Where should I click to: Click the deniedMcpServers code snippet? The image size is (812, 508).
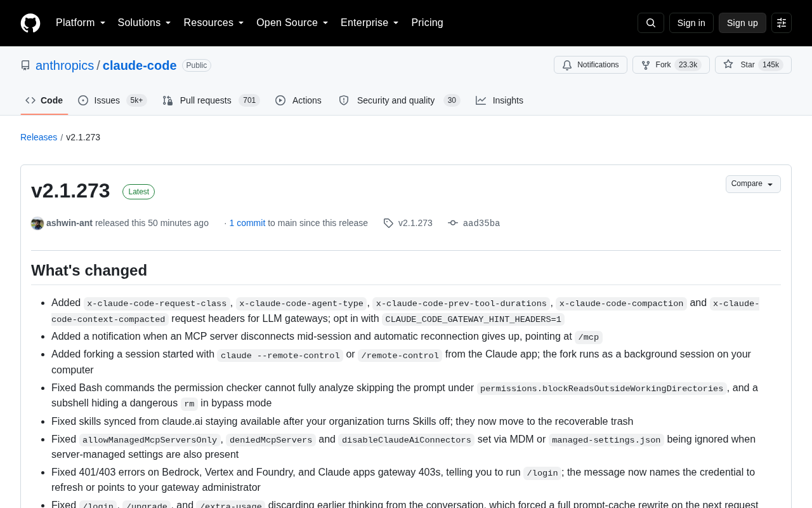(271, 440)
